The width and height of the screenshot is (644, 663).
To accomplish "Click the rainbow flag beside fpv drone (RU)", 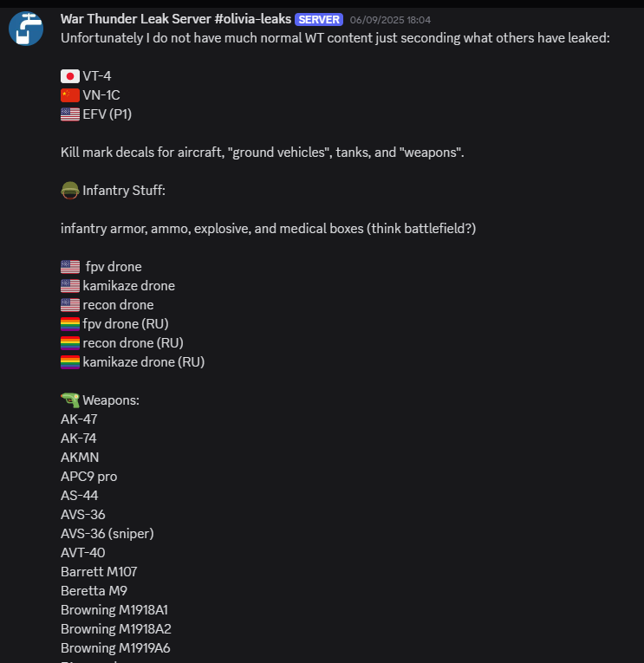I will 70,324.
